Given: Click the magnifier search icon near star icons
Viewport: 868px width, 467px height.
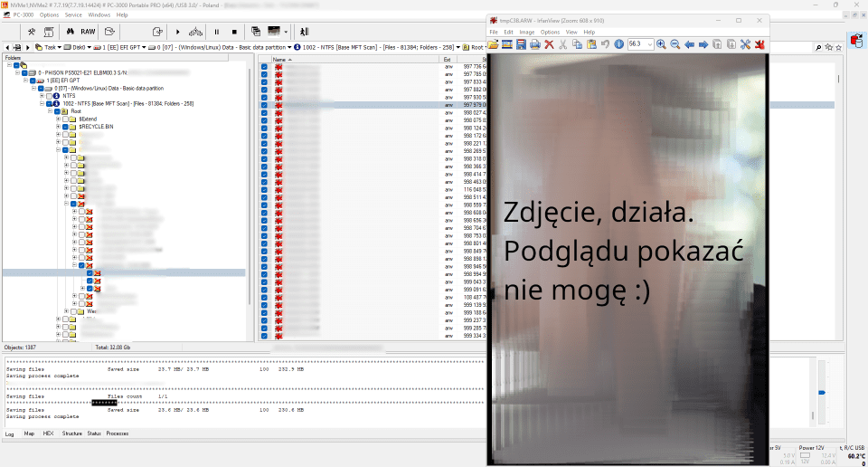Looking at the screenshot, I should pos(818,48).
